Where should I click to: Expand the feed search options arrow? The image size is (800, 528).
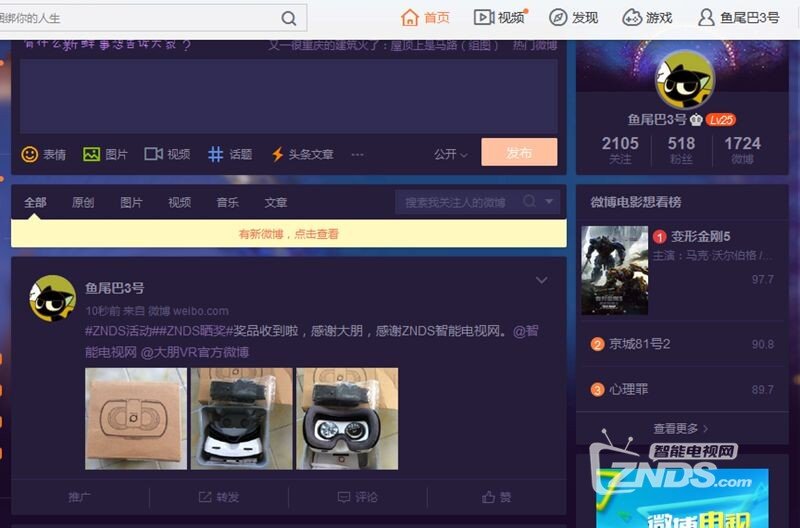tap(549, 202)
